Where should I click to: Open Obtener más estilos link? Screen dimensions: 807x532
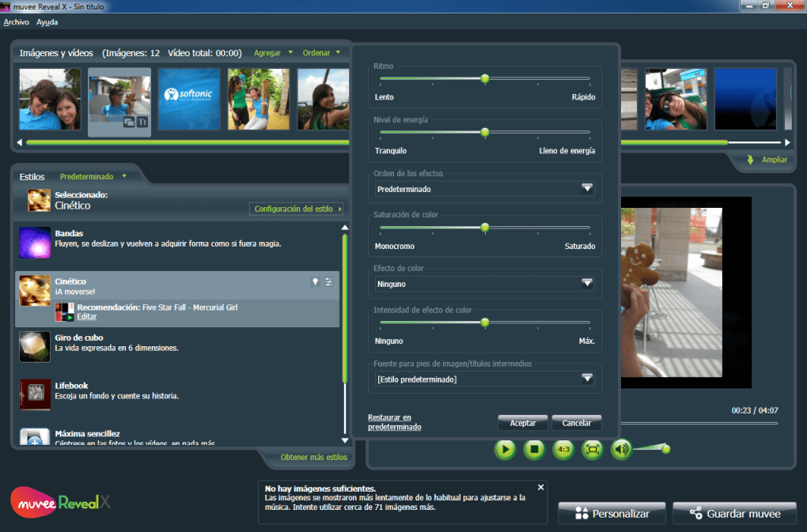coord(314,457)
